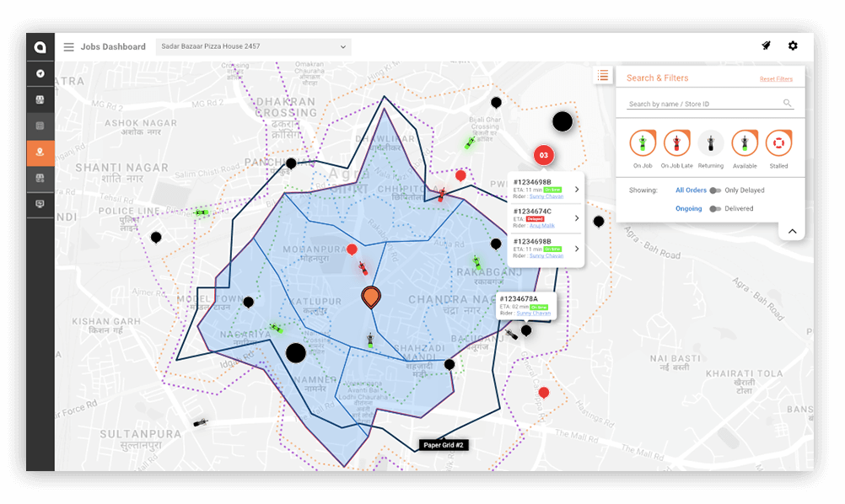
Task: Open the deliveries location pin sidebar icon
Action: pyautogui.click(x=40, y=153)
